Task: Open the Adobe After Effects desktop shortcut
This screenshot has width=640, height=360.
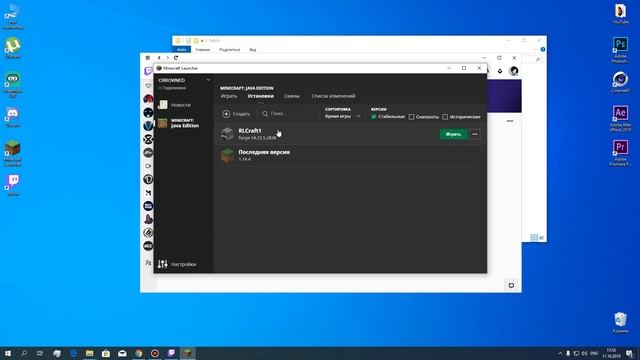Action: [x=620, y=118]
